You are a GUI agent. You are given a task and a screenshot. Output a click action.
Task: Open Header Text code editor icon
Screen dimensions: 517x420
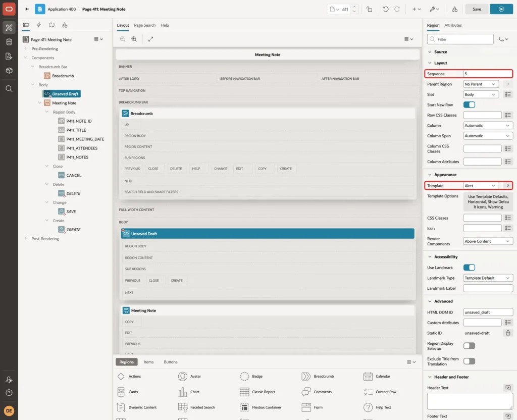(x=508, y=388)
